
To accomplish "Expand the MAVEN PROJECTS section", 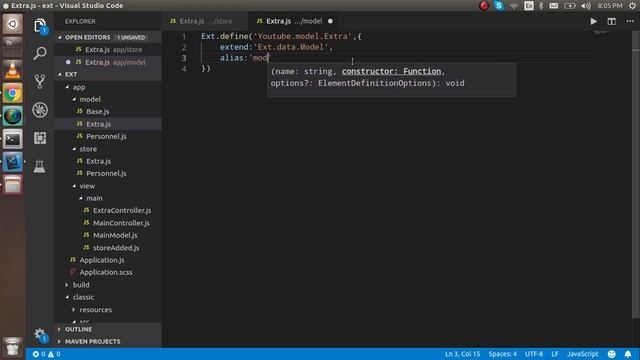I will click(108, 341).
